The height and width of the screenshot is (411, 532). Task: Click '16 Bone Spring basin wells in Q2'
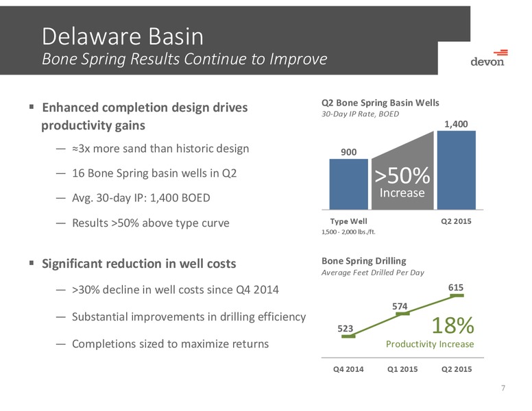pyautogui.click(x=154, y=173)
